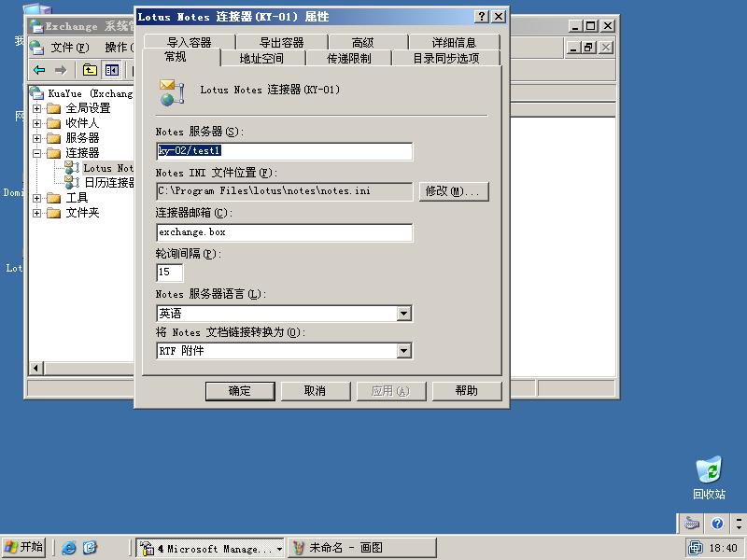Select the 工具 tree item
747x560 pixels.
(77, 198)
